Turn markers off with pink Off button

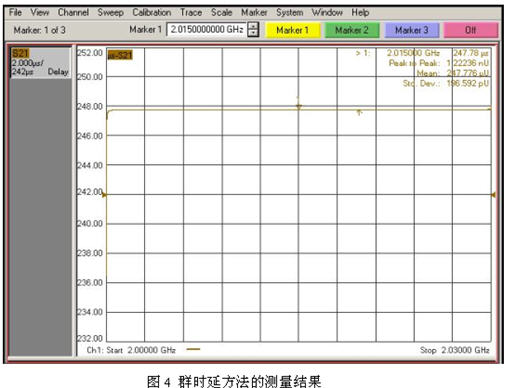[471, 30]
